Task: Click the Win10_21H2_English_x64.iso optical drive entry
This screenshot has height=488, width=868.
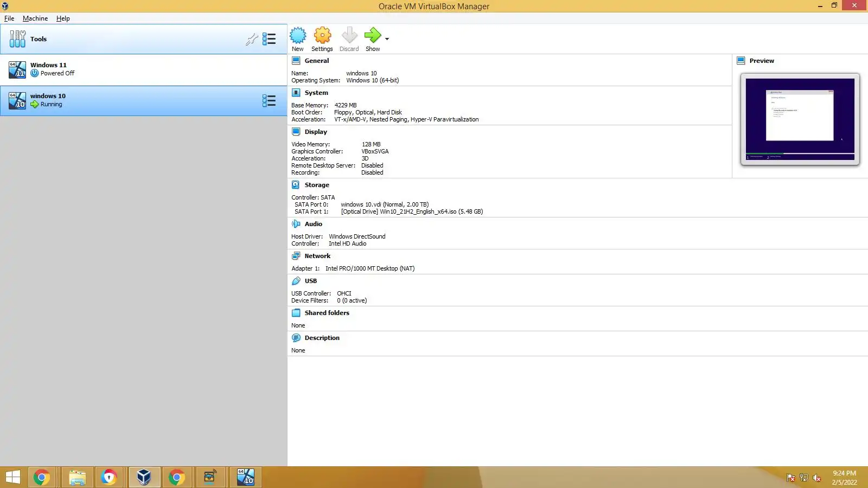Action: 412,211
